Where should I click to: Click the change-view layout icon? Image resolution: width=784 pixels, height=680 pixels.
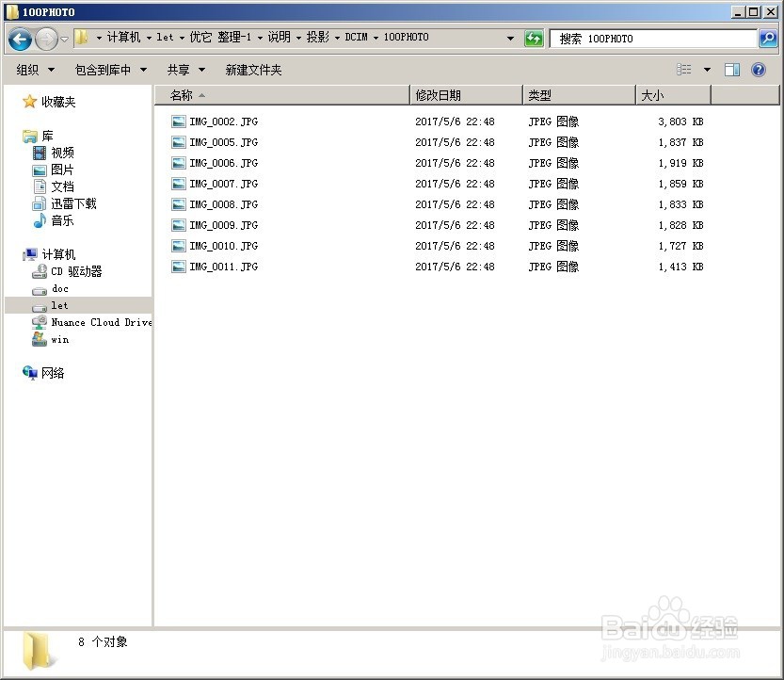click(683, 69)
